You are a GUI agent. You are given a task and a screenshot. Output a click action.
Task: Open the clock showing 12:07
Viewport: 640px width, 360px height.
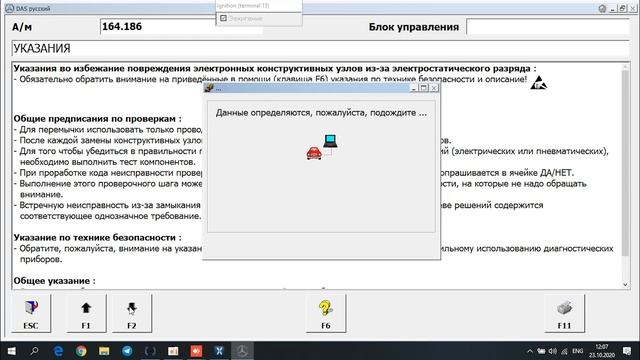(602, 351)
